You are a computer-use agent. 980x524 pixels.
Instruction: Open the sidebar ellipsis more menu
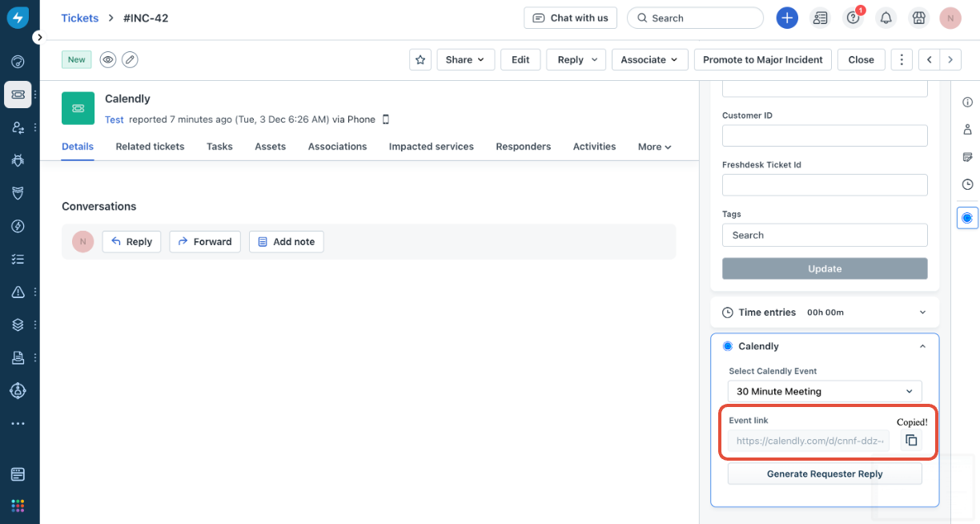18,423
